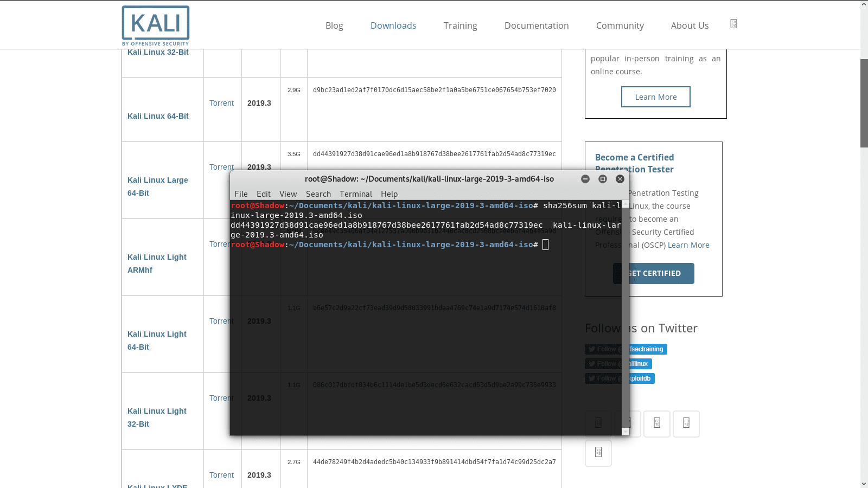Click the third social icon in the sidebar row
Image resolution: width=868 pixels, height=488 pixels.
(x=657, y=424)
